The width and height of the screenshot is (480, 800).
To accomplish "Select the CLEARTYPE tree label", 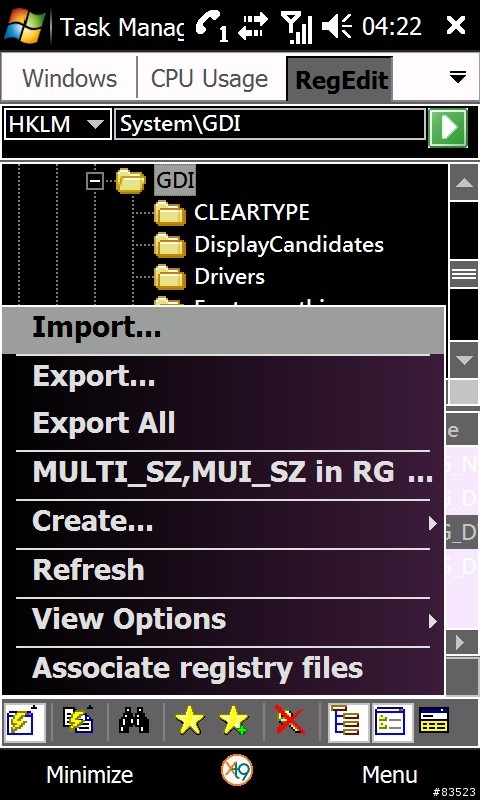I will click(252, 213).
